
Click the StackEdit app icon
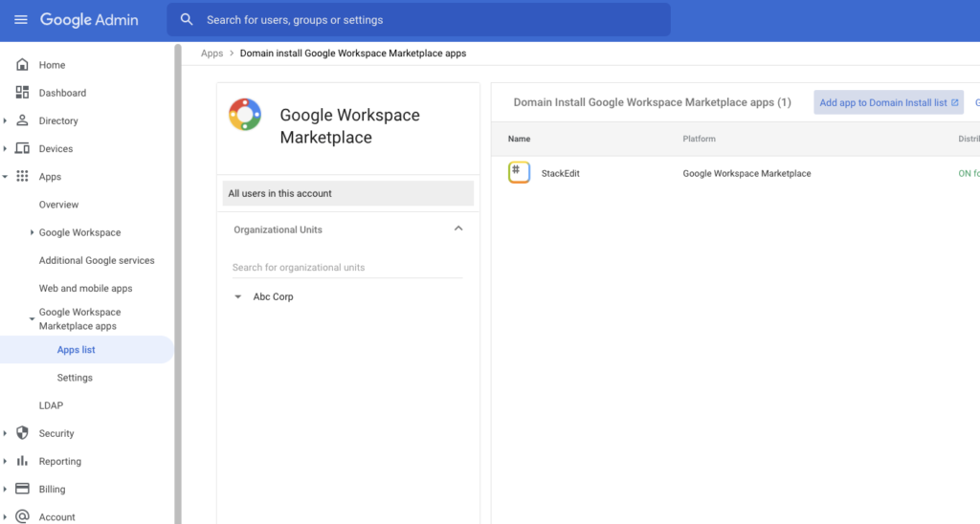519,172
